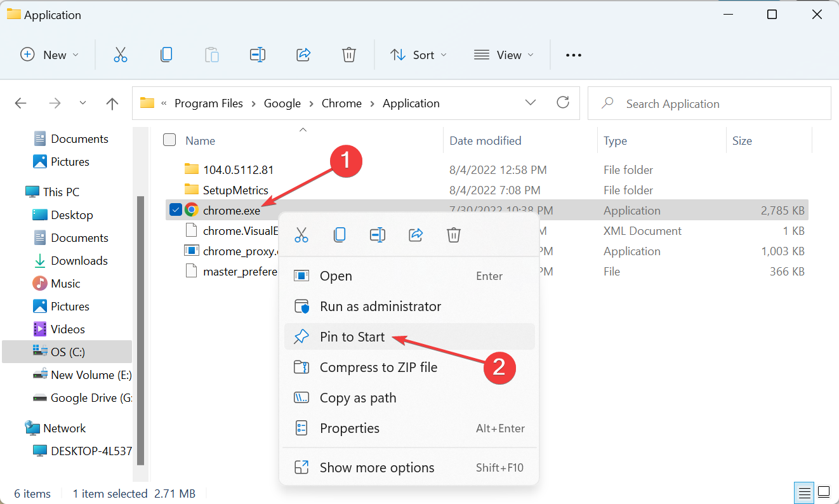839x504 pixels.
Task: Navigate to the Chrome breadcrumb folder
Action: (341, 103)
